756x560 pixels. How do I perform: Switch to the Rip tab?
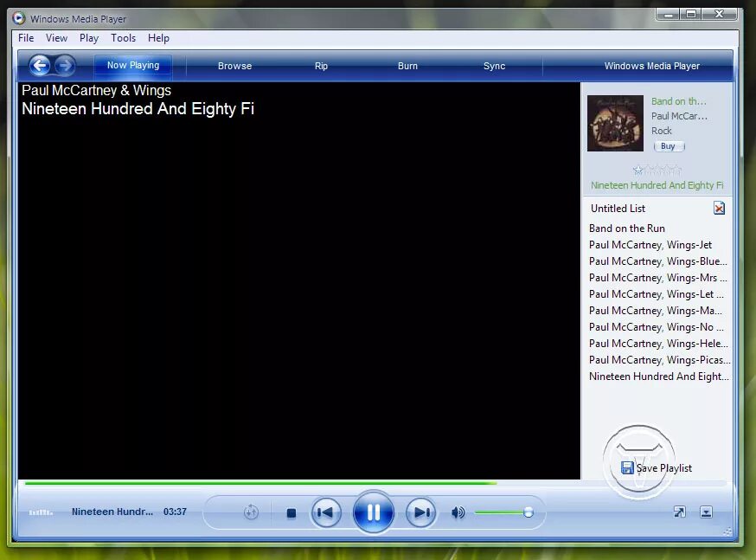click(321, 66)
